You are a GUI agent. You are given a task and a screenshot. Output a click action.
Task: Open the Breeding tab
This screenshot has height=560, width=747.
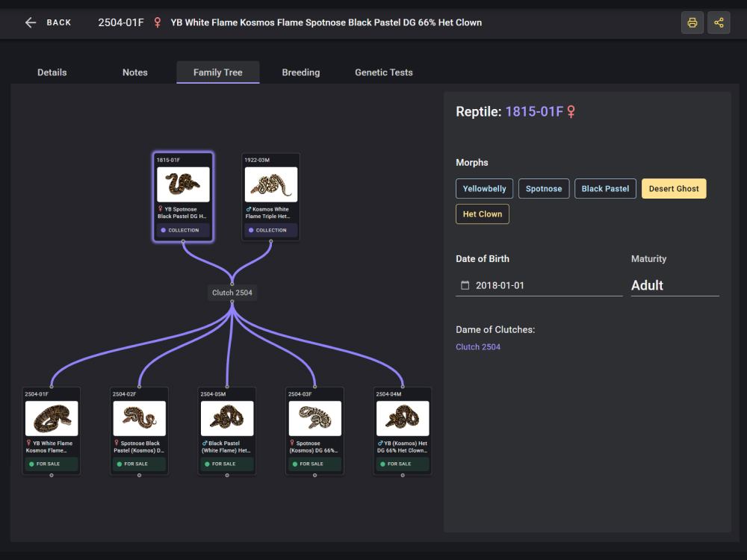tap(301, 72)
